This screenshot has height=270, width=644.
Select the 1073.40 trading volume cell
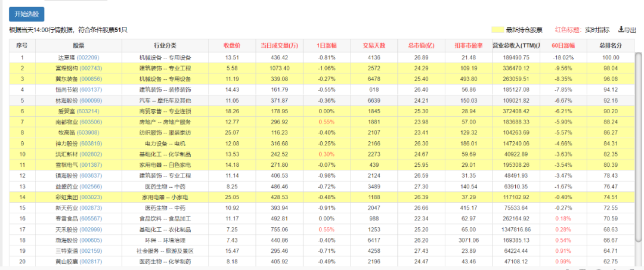[279, 68]
